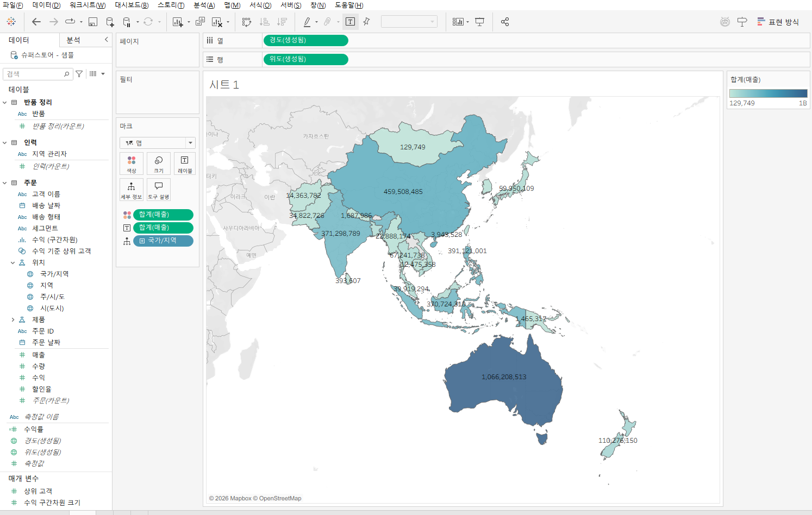Viewport: 812px width, 515px height.
Task: Collapse the 위치 hierarchy in data pane
Action: tap(13, 263)
